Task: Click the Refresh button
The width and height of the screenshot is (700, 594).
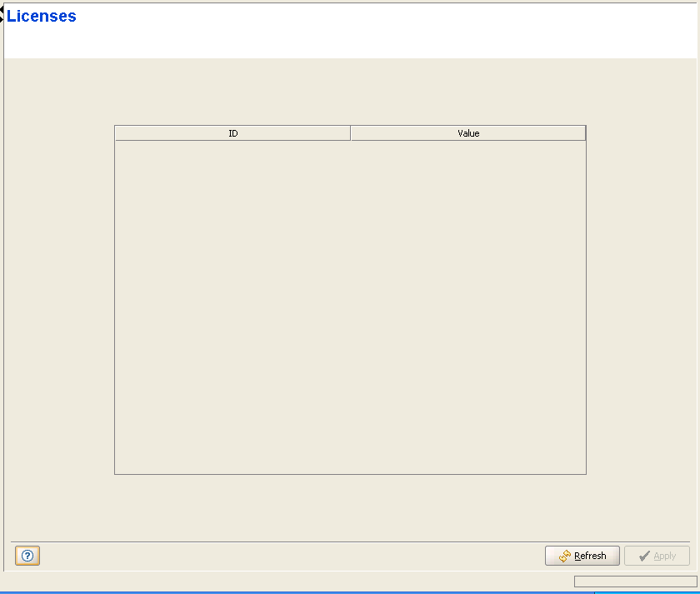Action: [582, 556]
